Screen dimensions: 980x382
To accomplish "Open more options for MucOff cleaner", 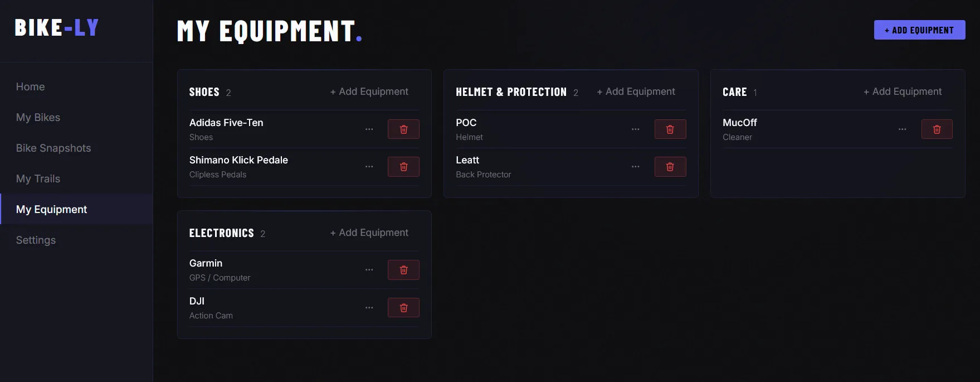I will [x=903, y=129].
